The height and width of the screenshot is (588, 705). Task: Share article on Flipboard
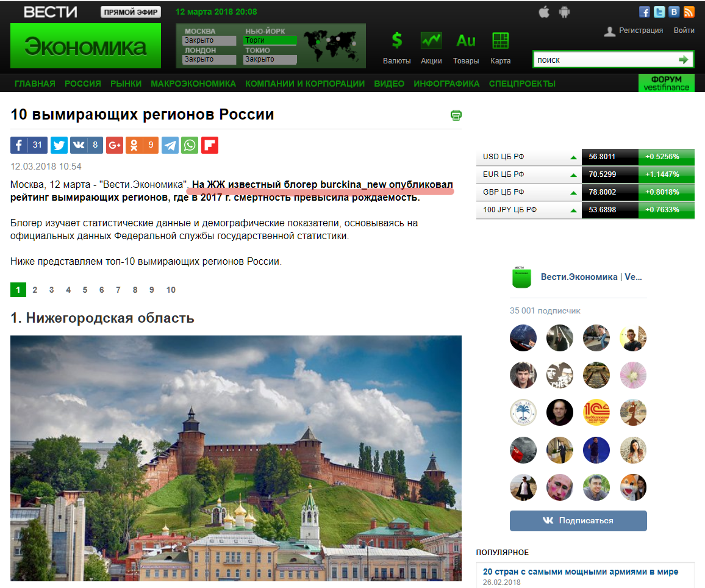click(x=210, y=145)
